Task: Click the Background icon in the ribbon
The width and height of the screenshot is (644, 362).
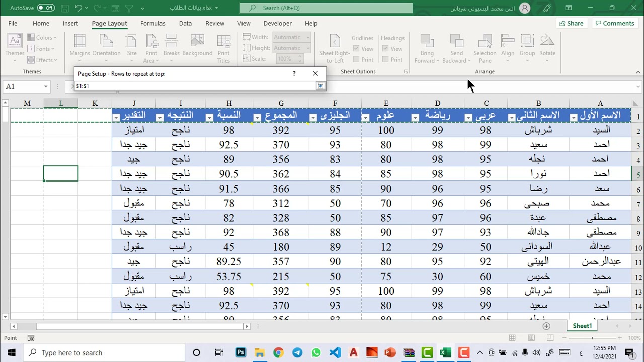Action: (197, 48)
